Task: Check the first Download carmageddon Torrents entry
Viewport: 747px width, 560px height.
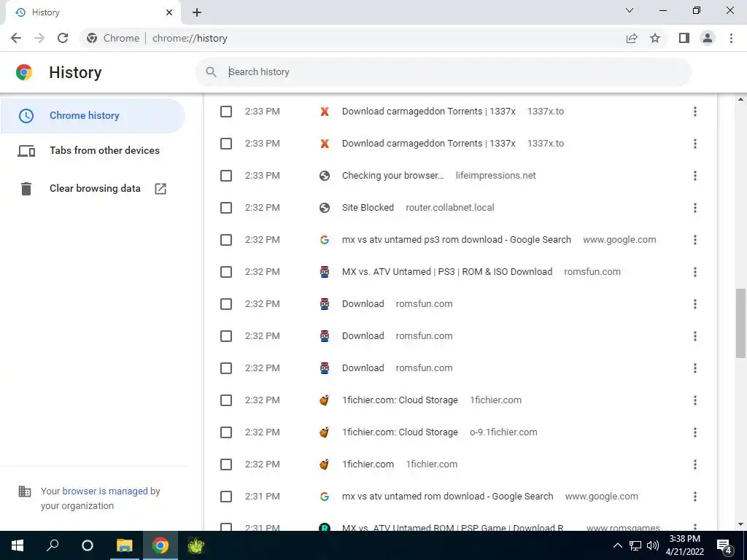Action: tap(226, 112)
